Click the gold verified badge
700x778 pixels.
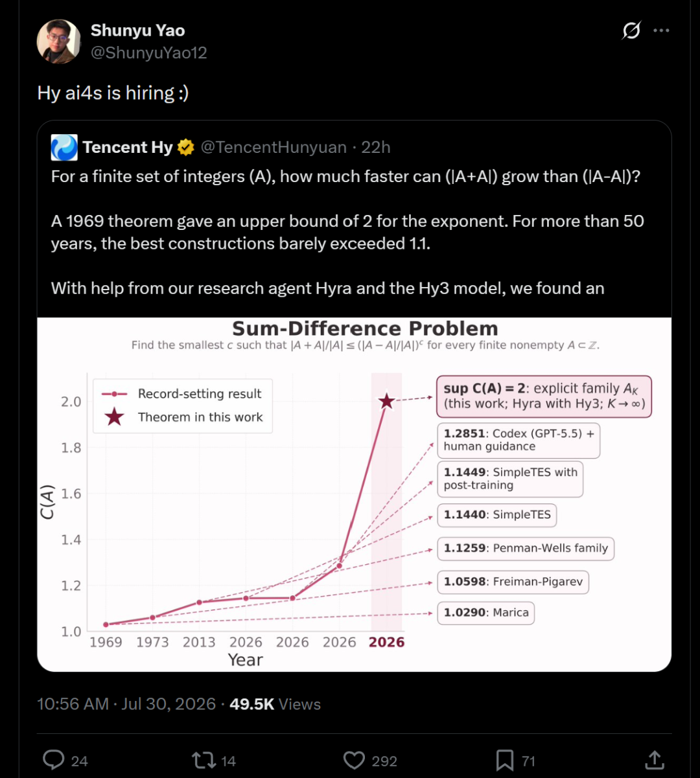[186, 148]
